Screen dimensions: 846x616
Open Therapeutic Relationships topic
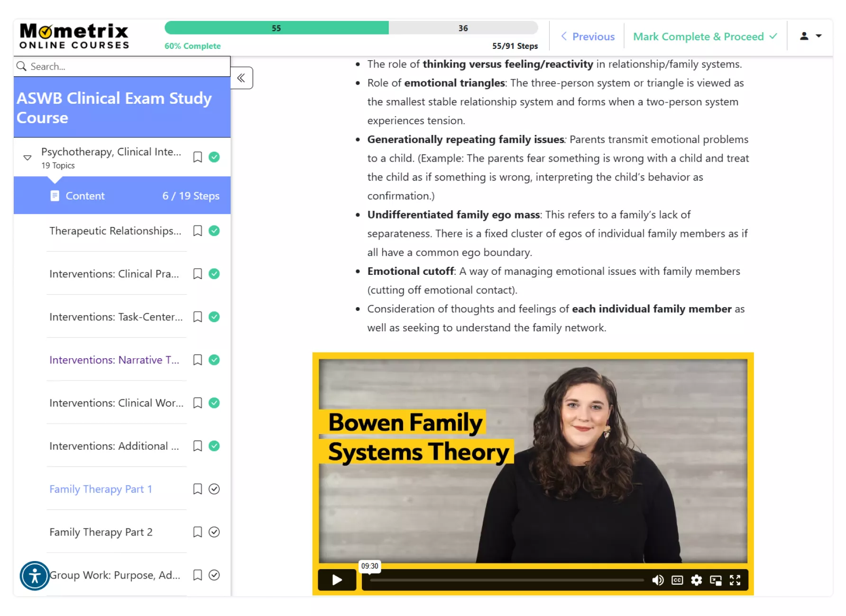point(115,231)
